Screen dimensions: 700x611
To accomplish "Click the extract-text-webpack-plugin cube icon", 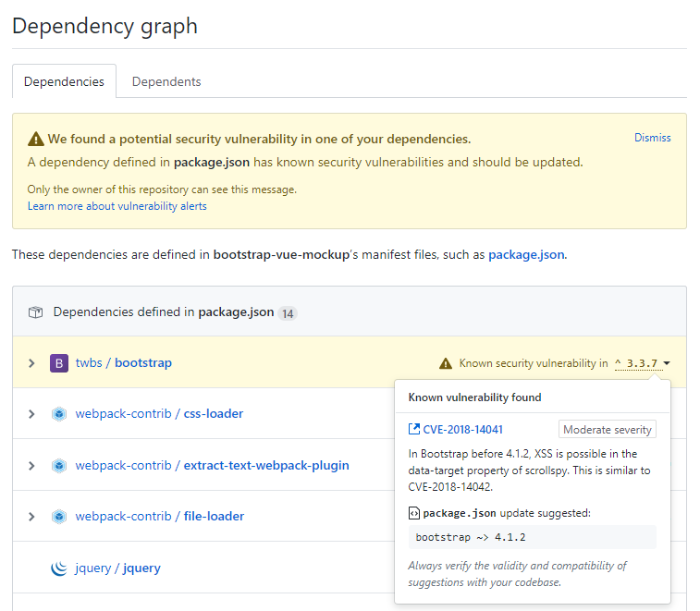I will click(59, 466).
